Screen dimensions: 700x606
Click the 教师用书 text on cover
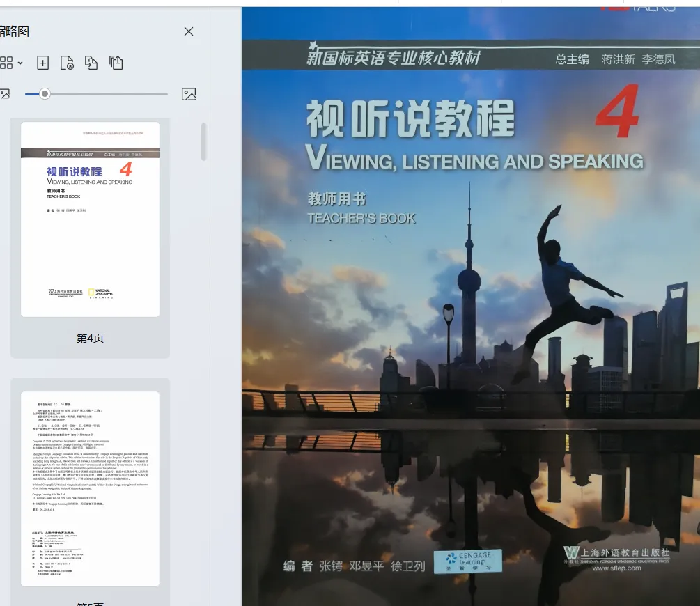pos(336,199)
